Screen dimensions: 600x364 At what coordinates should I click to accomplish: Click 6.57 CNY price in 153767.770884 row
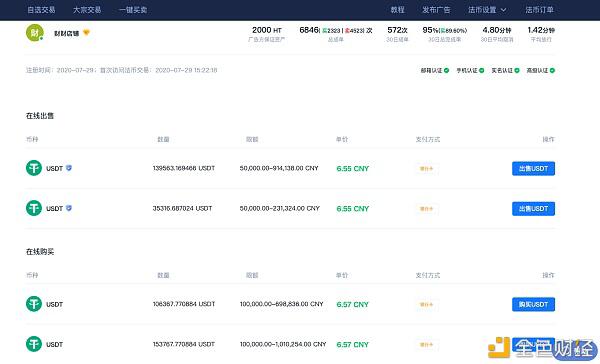point(353,344)
